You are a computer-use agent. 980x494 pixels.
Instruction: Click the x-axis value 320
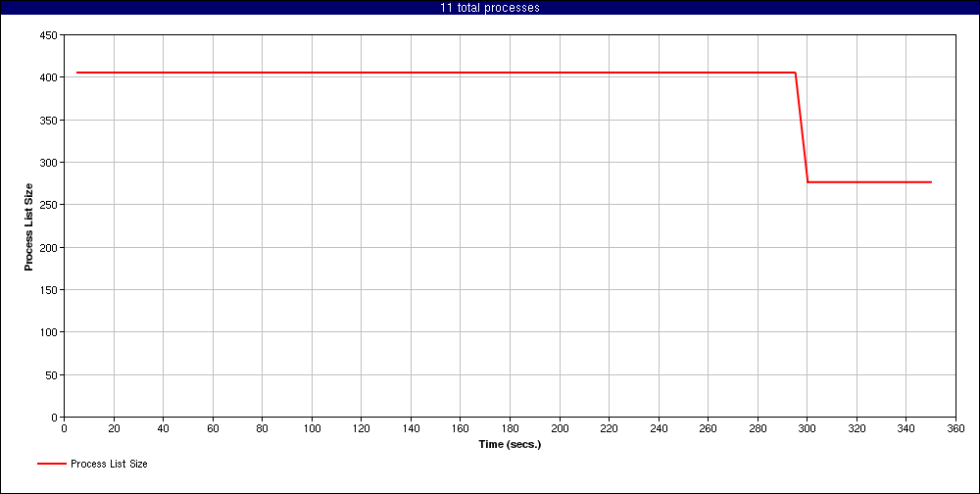coord(857,428)
